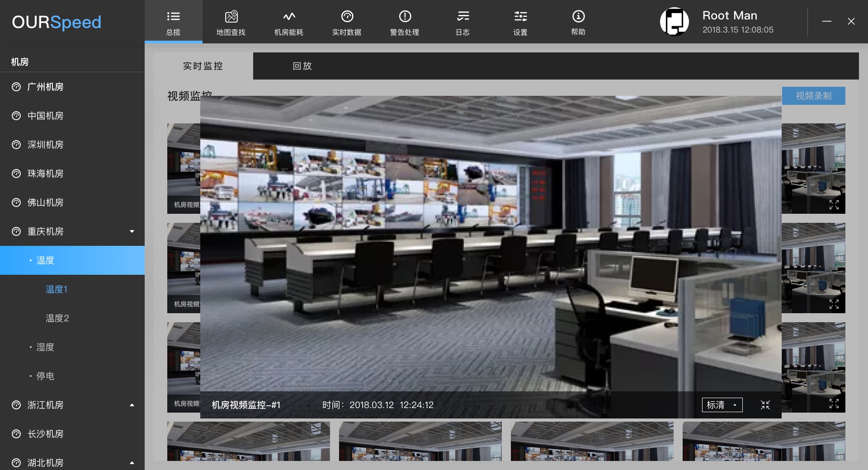The width and height of the screenshot is (868, 470).
Task: Open the 日志 log icon
Action: click(x=462, y=17)
